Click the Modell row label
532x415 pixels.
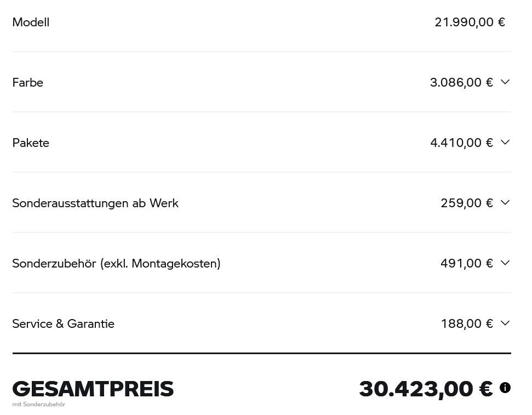point(31,22)
